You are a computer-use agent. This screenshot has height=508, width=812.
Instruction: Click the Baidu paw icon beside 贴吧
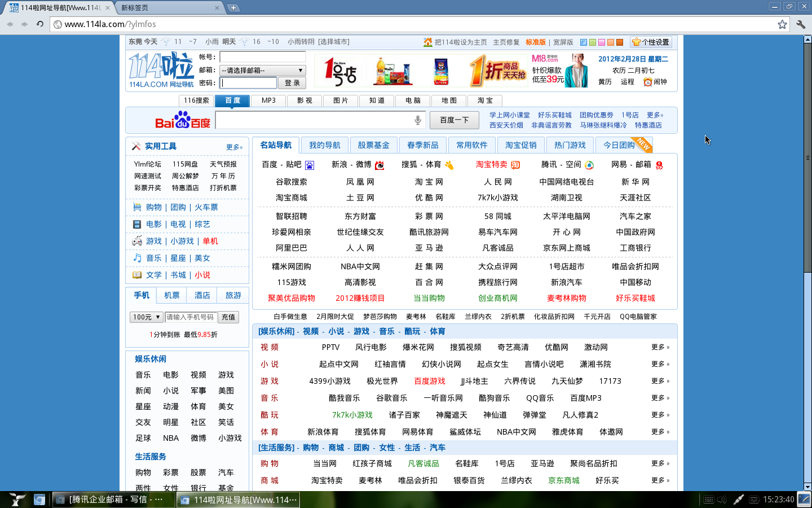pos(310,165)
